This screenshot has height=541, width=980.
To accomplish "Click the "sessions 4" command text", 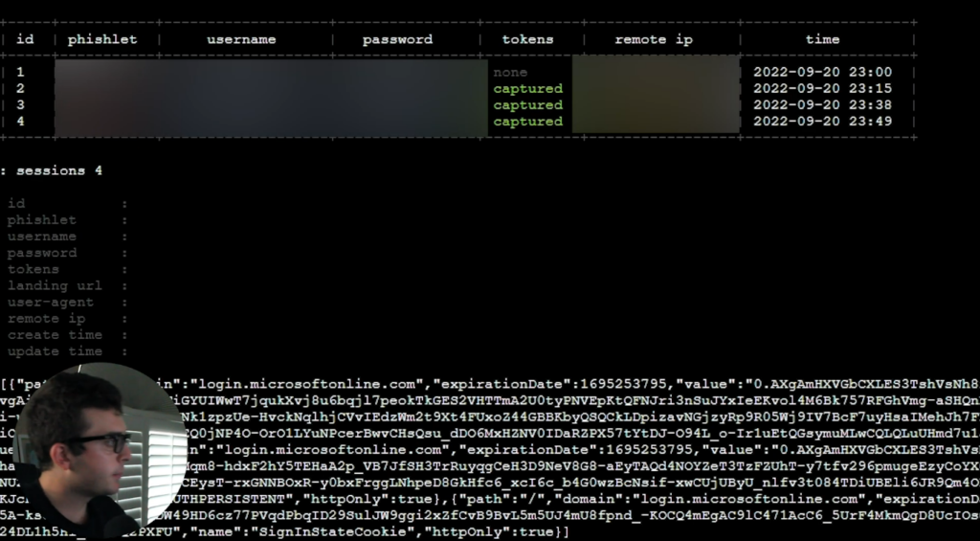I will [58, 170].
